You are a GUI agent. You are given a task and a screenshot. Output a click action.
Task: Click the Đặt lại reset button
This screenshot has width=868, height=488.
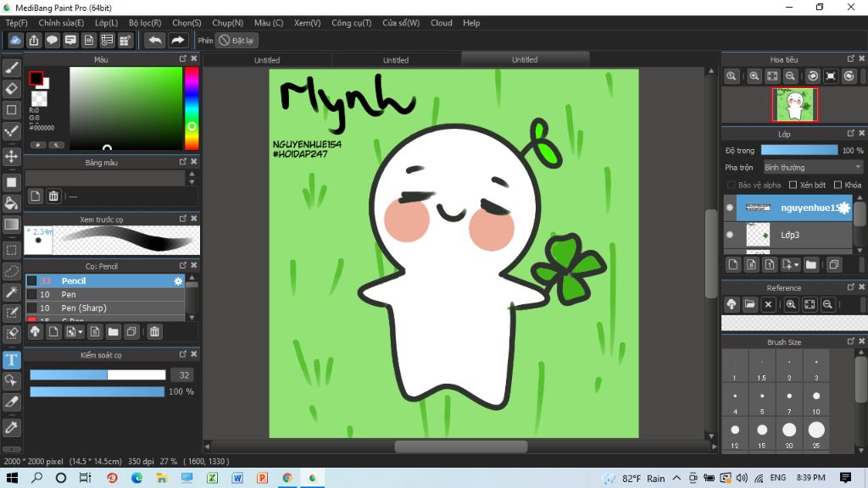point(237,40)
